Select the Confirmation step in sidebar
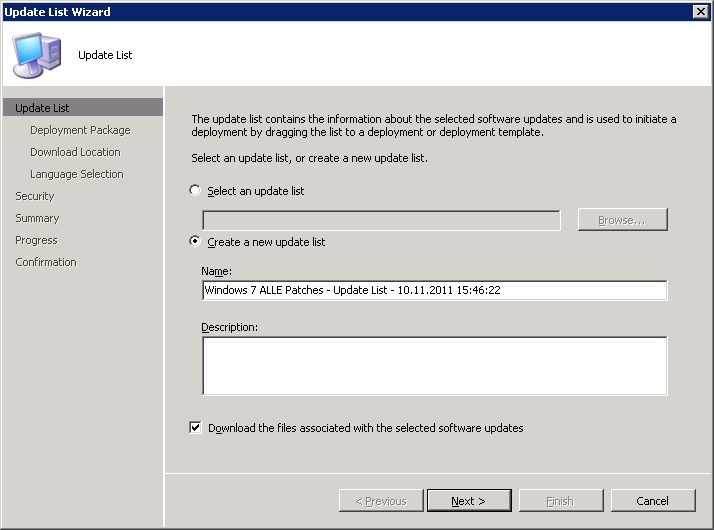Viewport: 714px width, 530px height. 46,262
